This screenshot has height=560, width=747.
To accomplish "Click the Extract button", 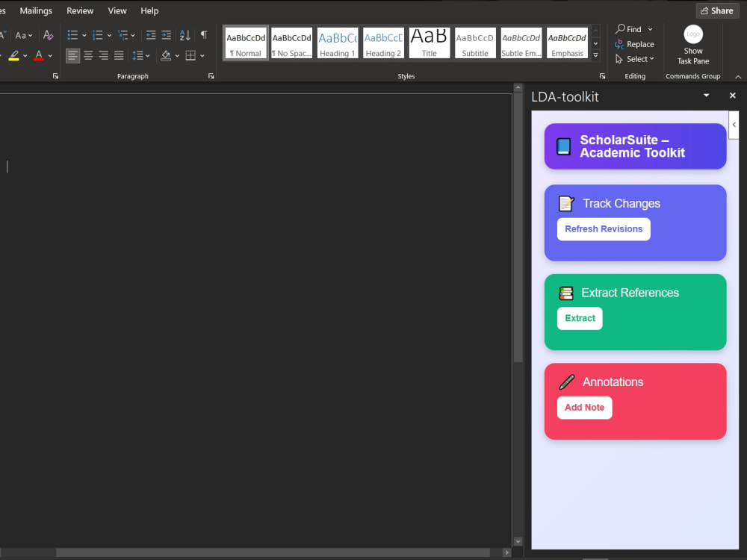I will 580,318.
